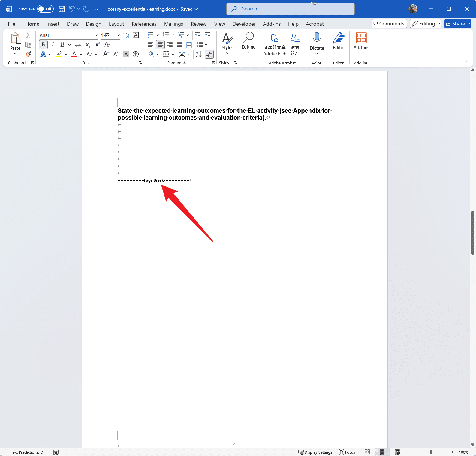Toggle Show/Hide paragraph marks

pos(209,54)
